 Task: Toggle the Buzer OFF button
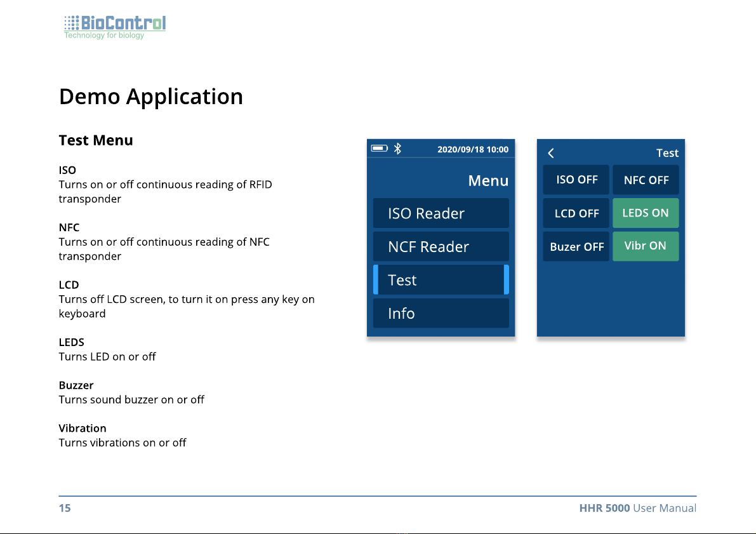576,246
